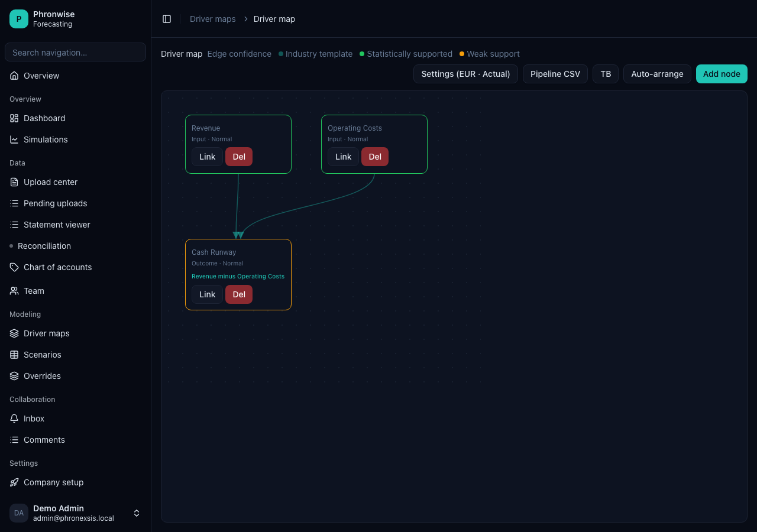The image size is (757, 532).
Task: Click Link on the Revenue node
Action: pos(207,157)
